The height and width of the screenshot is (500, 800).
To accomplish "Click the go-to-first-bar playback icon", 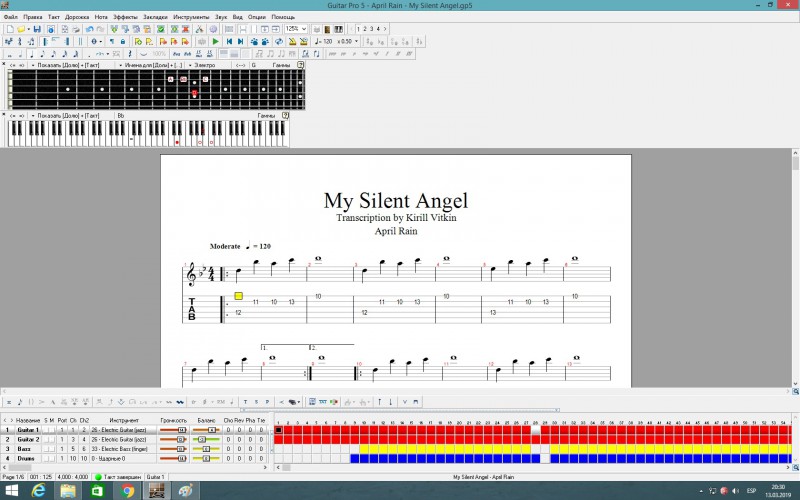I will 228,41.
